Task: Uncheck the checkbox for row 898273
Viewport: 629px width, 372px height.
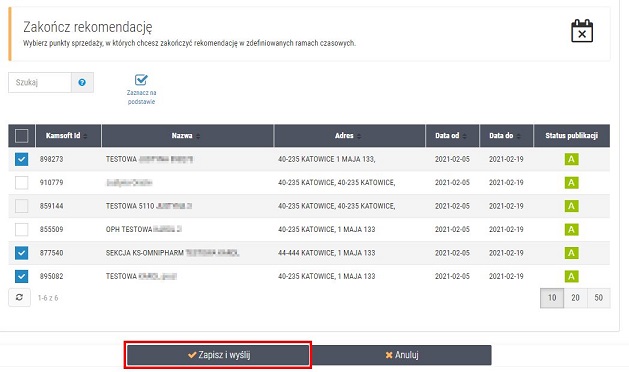Action: [x=22, y=159]
